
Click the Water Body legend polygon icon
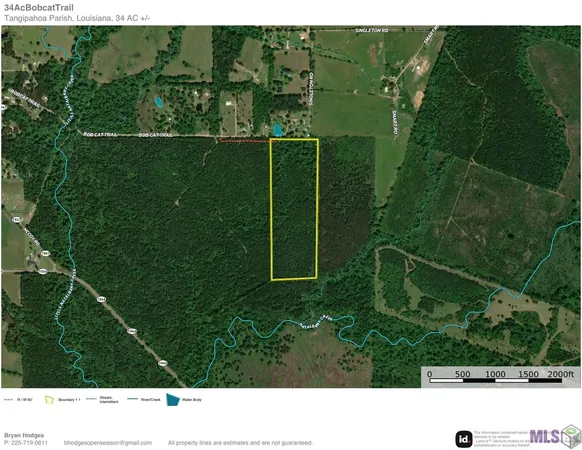173,400
